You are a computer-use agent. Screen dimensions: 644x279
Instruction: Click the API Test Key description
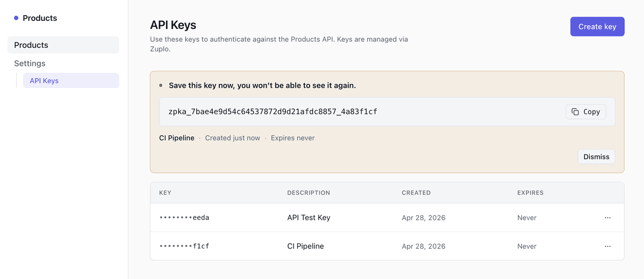[x=309, y=218]
